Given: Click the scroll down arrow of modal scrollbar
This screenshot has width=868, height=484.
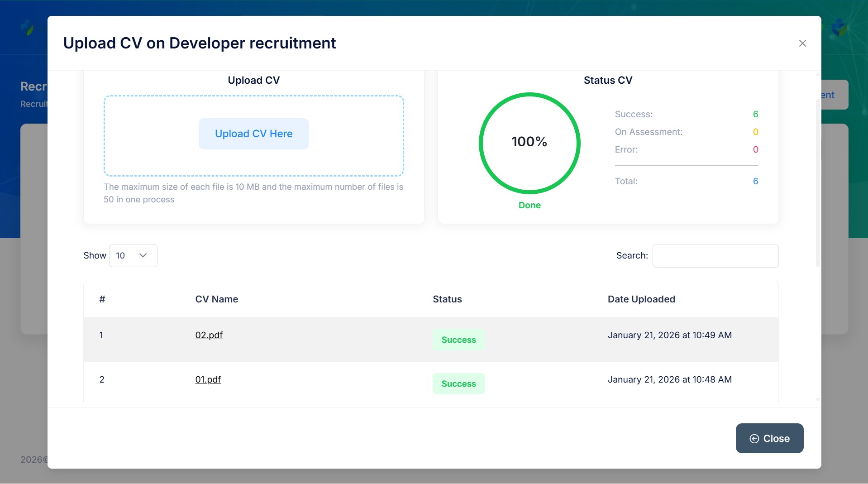Looking at the screenshot, I should (x=817, y=400).
